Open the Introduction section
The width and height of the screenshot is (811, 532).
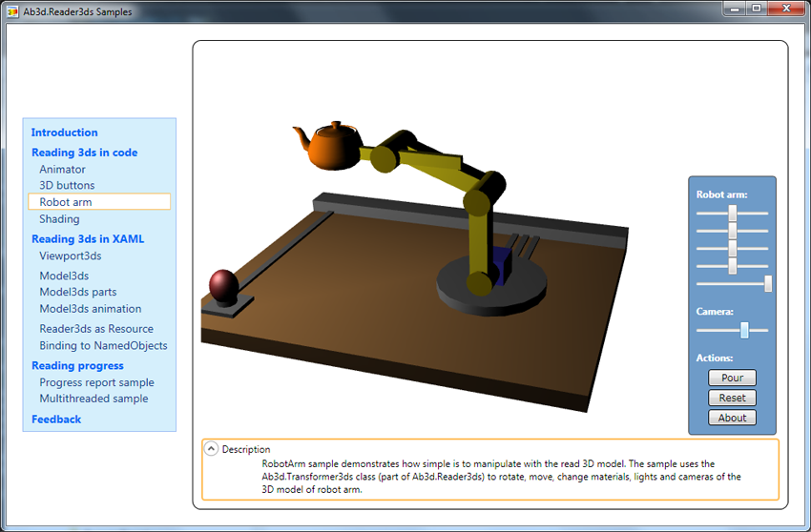click(x=64, y=133)
